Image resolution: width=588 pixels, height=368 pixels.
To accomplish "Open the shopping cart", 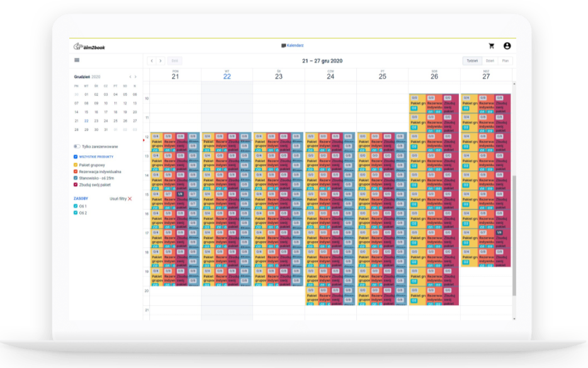I will click(492, 46).
